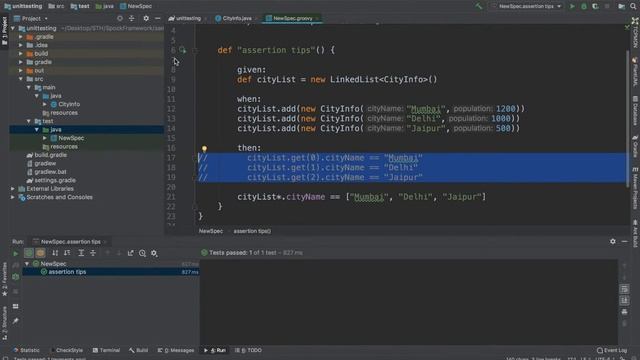This screenshot has height=360, width=640.
Task: Open search everywhere magnifier icon
Action: [x=633, y=6]
